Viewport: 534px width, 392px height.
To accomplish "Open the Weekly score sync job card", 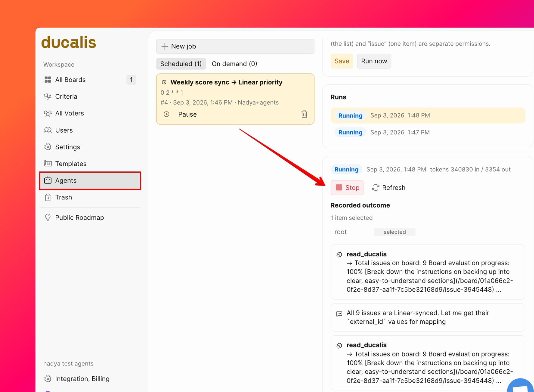I will (x=235, y=99).
